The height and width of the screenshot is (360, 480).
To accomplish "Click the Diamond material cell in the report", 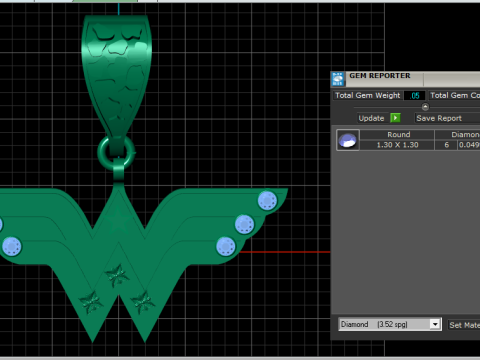I will pos(458,135).
